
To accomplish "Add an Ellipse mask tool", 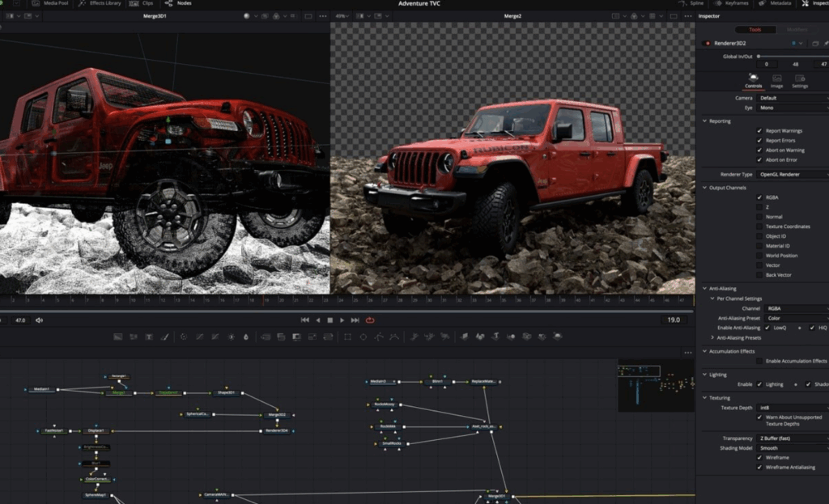I will point(363,337).
